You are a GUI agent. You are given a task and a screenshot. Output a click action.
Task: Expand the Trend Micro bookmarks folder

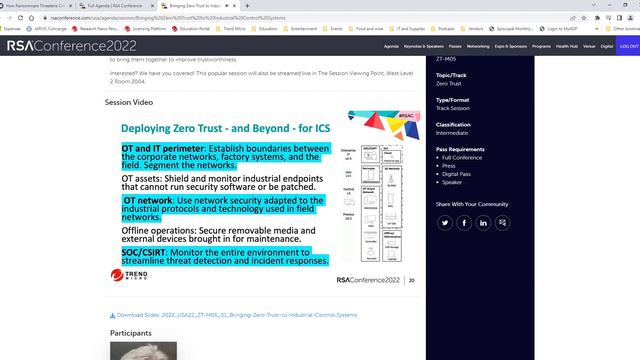click(231, 29)
